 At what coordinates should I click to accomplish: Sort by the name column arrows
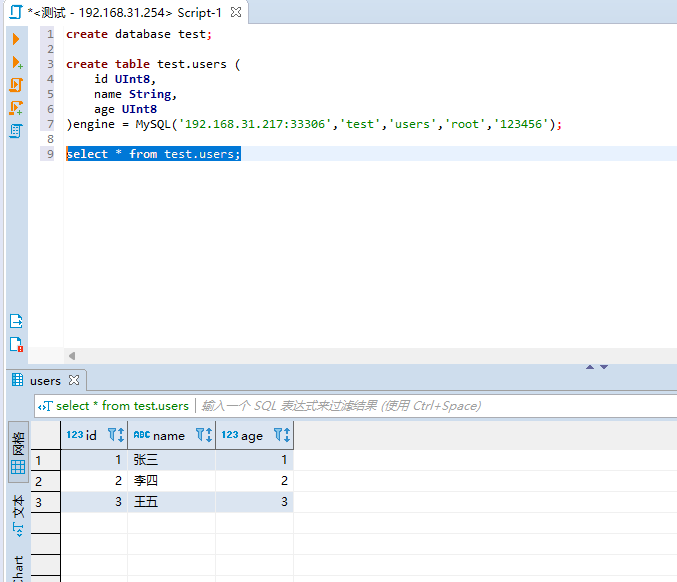[209, 435]
